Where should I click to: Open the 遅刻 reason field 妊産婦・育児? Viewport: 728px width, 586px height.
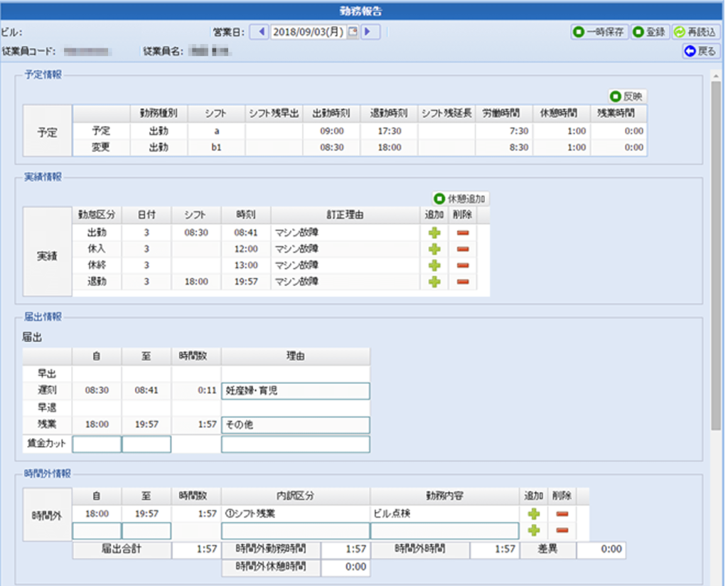click(x=295, y=391)
